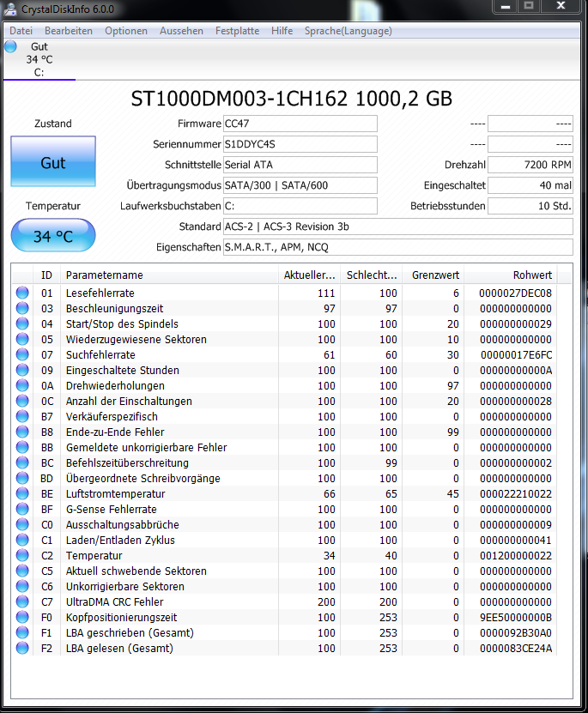Click the status orb for Lesefehlerrate
588x713 pixels.
(x=22, y=293)
